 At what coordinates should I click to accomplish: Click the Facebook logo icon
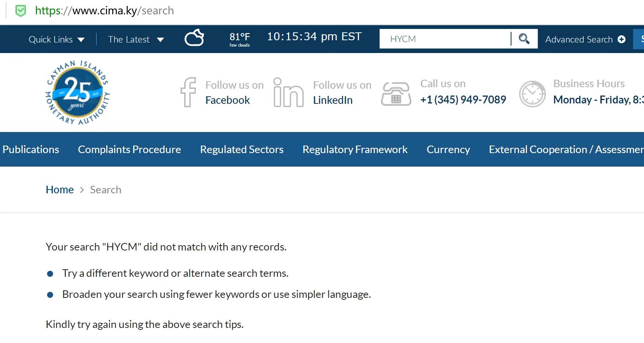pyautogui.click(x=188, y=92)
